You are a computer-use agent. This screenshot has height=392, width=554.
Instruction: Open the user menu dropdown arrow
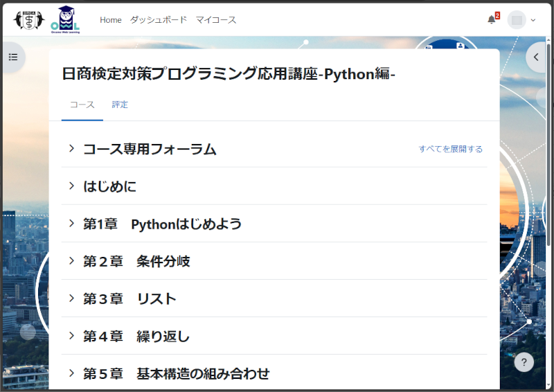(533, 20)
